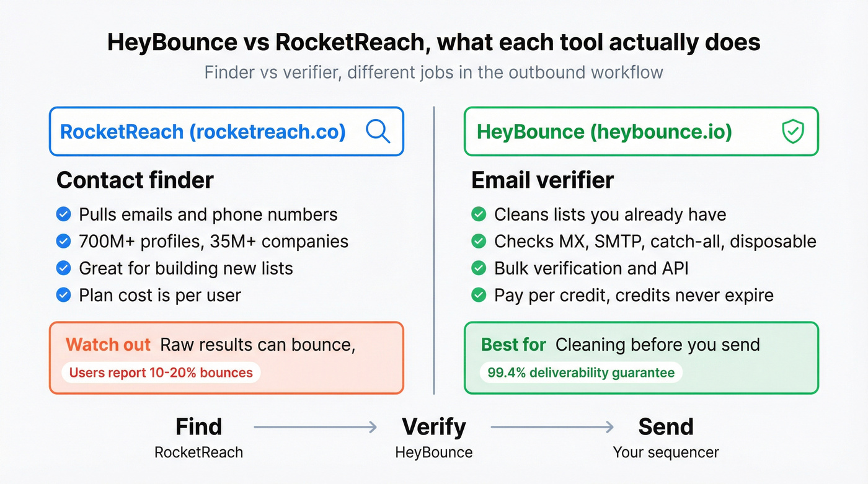Screen dimensions: 868x484
Task: Click the magnifying glass search icon
Action: (x=378, y=131)
